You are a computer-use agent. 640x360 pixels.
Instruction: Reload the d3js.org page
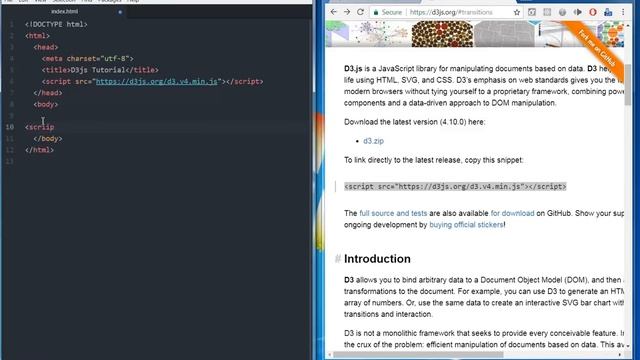click(x=360, y=12)
